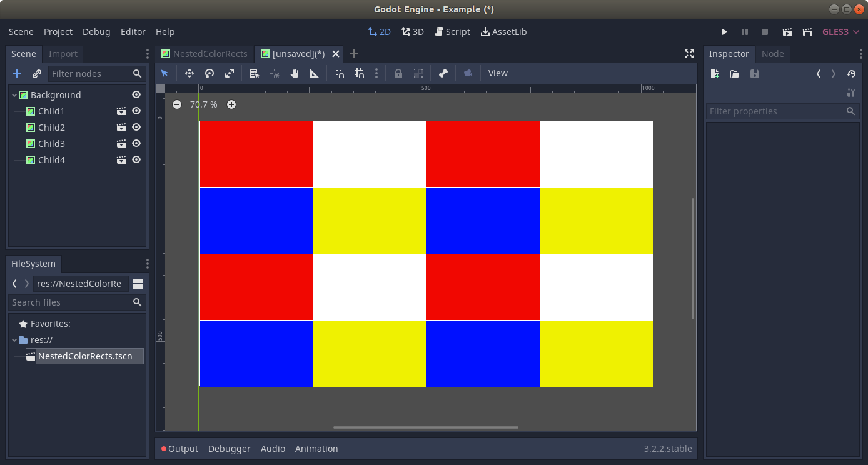Open Child3 instanced scene in editor icon

click(121, 143)
